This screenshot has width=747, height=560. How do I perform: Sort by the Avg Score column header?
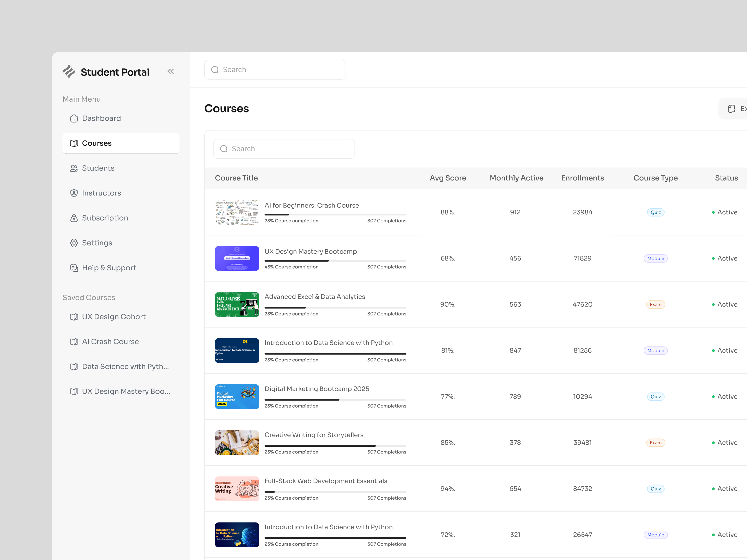pyautogui.click(x=448, y=178)
